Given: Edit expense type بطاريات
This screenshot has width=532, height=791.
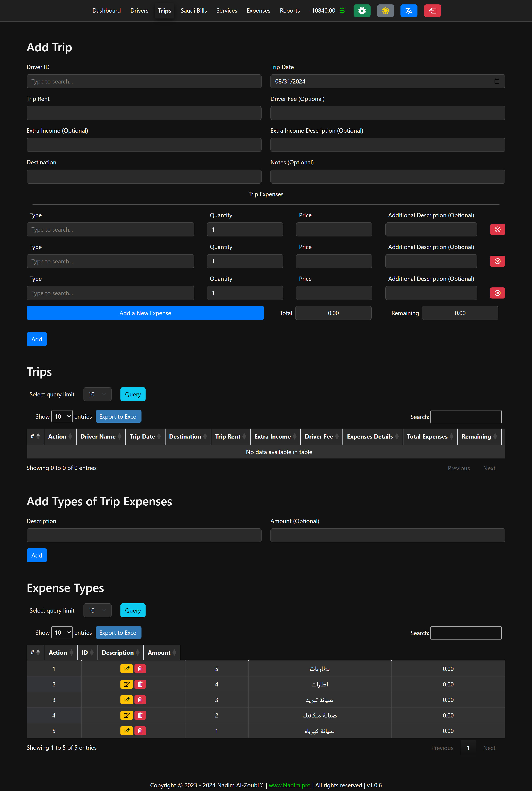Looking at the screenshot, I should [x=127, y=669].
